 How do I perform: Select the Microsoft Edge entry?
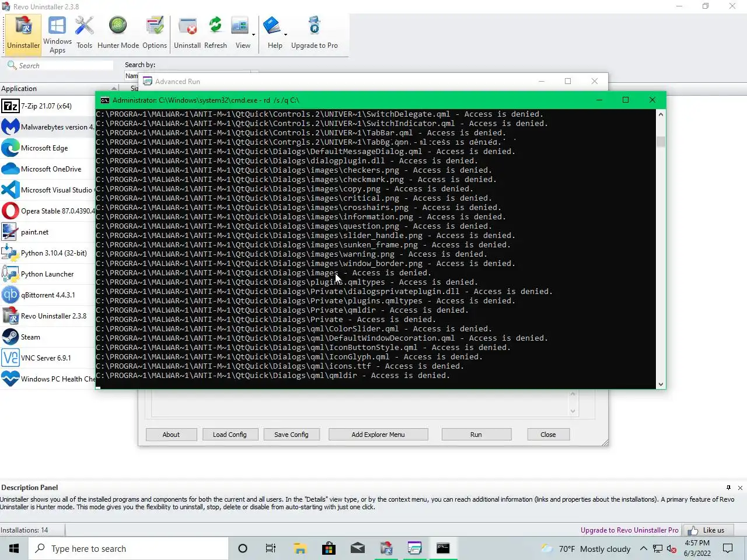coord(47,148)
